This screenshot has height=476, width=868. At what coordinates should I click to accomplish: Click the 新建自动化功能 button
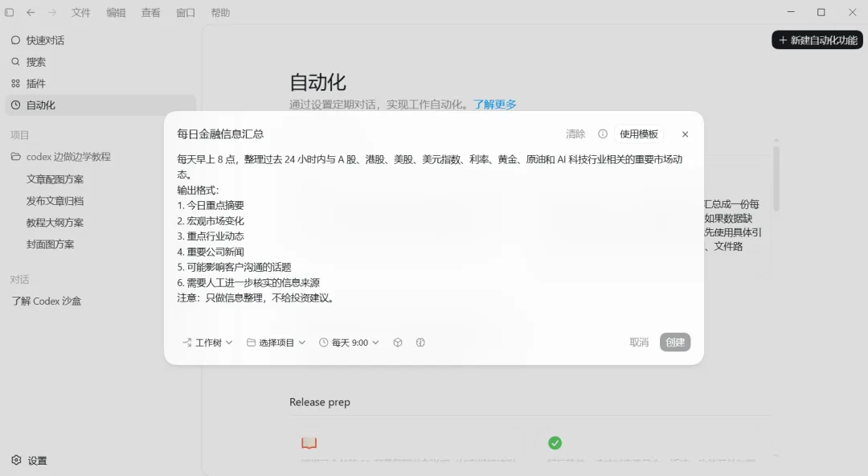[817, 40]
